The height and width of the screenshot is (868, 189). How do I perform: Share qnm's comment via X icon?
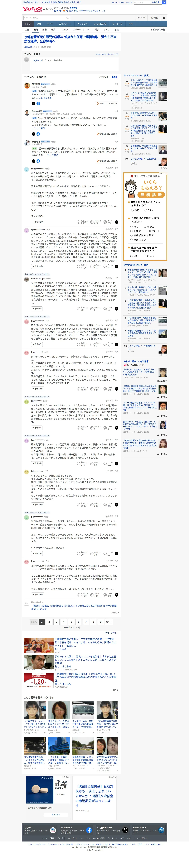click(117, 267)
